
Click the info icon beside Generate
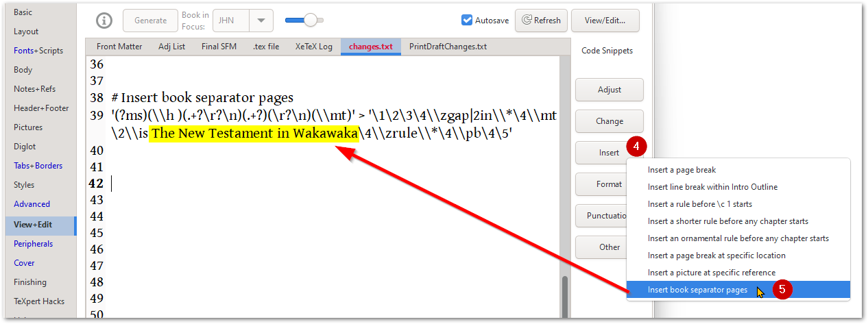point(104,21)
